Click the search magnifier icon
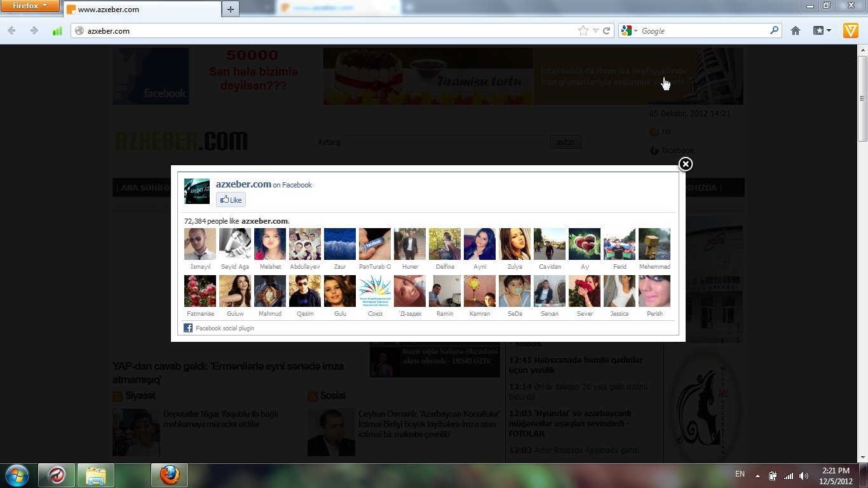 774,30
